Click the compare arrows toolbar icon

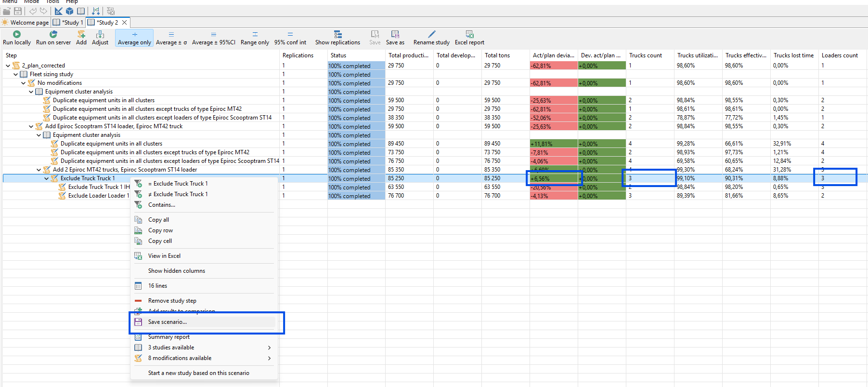tap(96, 11)
